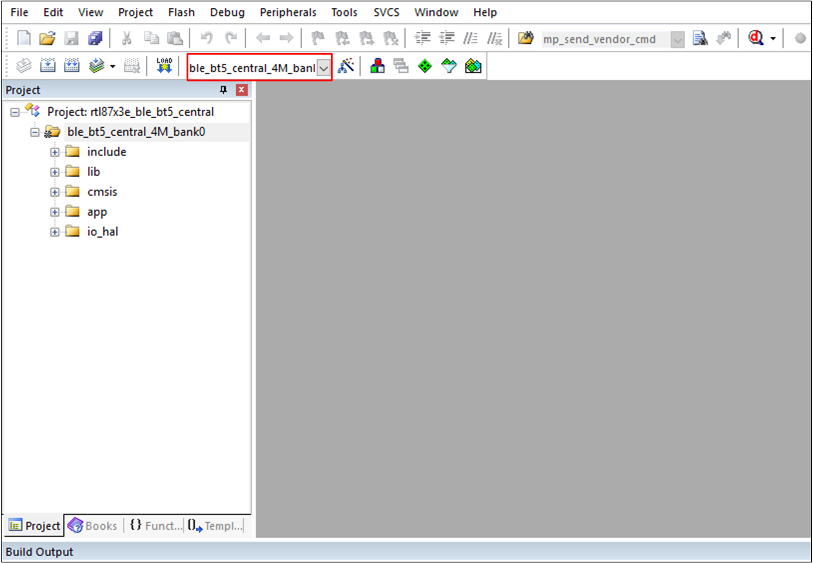Click the green Manage Run-Time Environment icon

click(425, 66)
